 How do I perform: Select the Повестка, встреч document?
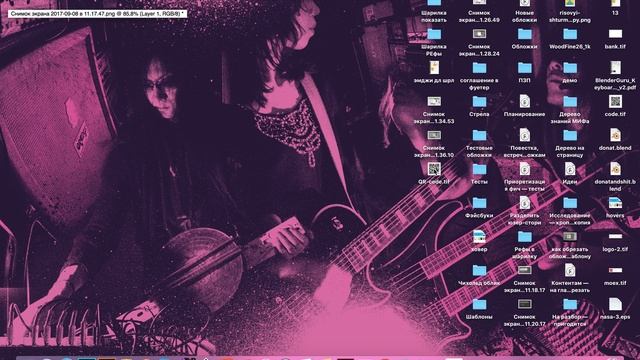[524, 135]
